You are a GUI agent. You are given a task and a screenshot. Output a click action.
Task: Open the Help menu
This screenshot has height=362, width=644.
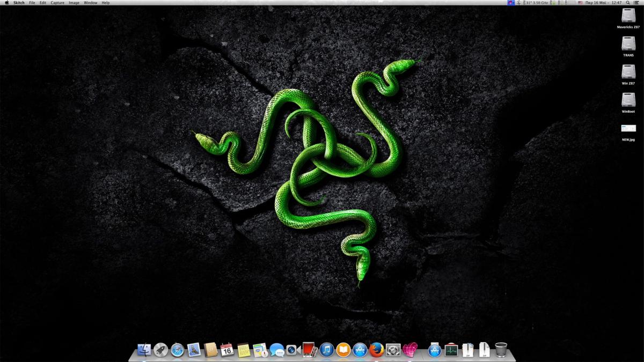[106, 3]
